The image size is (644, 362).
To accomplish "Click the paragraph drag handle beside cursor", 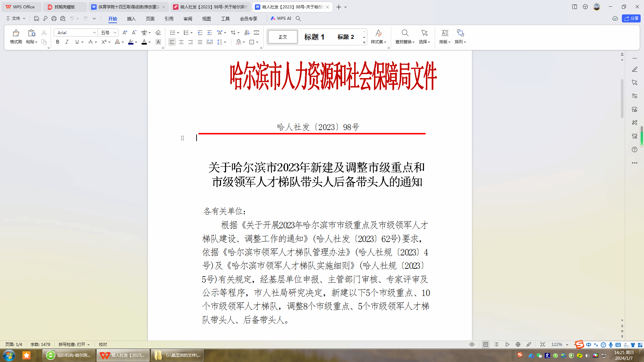I will pyautogui.click(x=182, y=138).
